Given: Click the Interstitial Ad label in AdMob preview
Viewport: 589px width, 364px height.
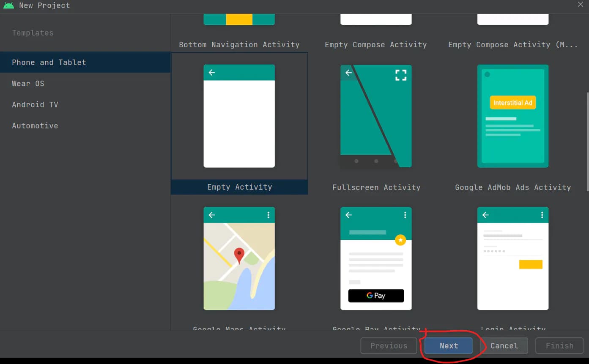Looking at the screenshot, I should [512, 103].
